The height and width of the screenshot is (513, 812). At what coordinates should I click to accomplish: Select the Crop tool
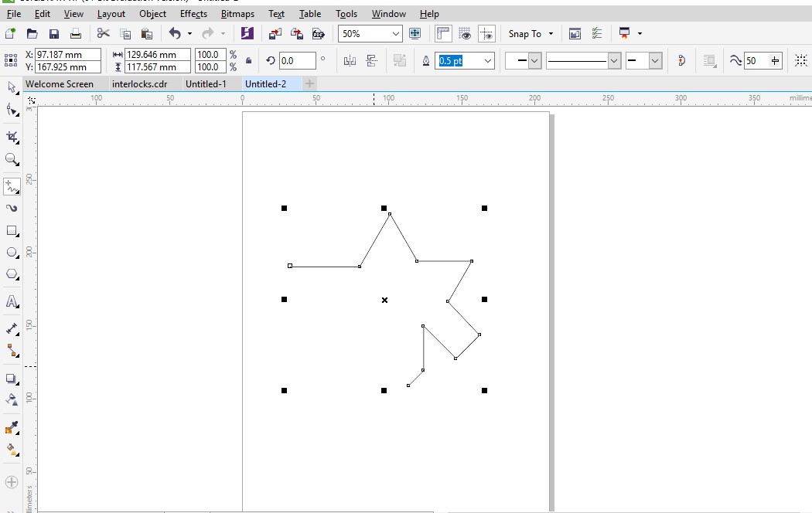coord(12,137)
